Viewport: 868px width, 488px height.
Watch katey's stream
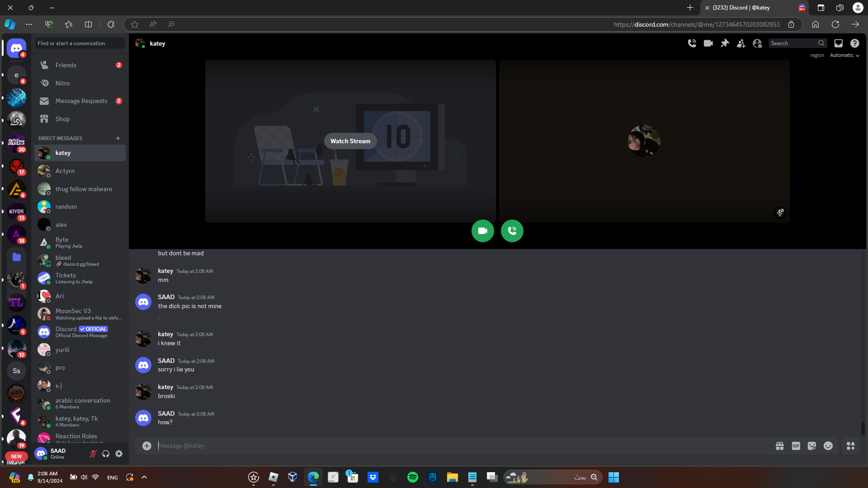(x=350, y=141)
